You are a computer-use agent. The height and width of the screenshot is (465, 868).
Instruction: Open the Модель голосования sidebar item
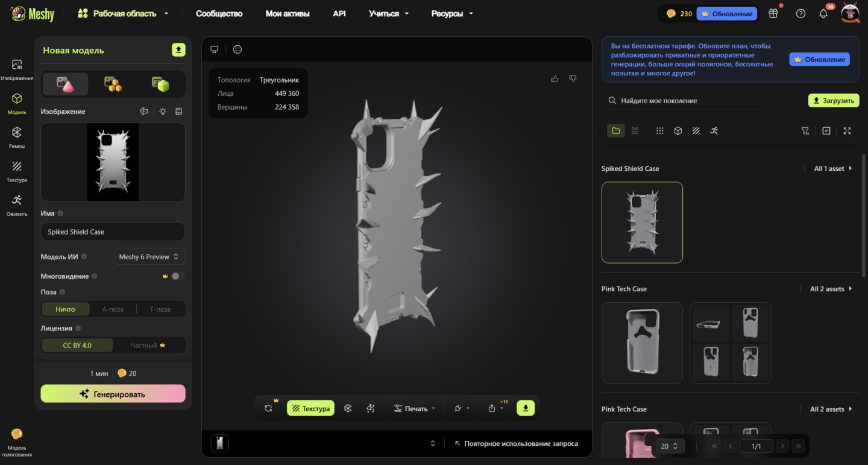[17, 443]
